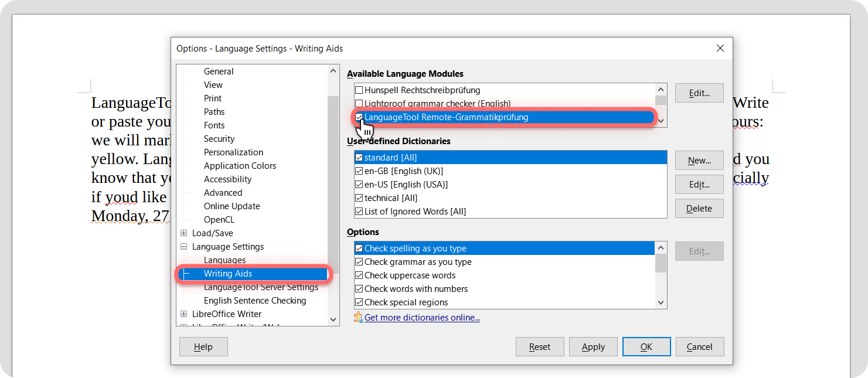Disable the en-US [English (USA)] dictionary

[x=359, y=185]
